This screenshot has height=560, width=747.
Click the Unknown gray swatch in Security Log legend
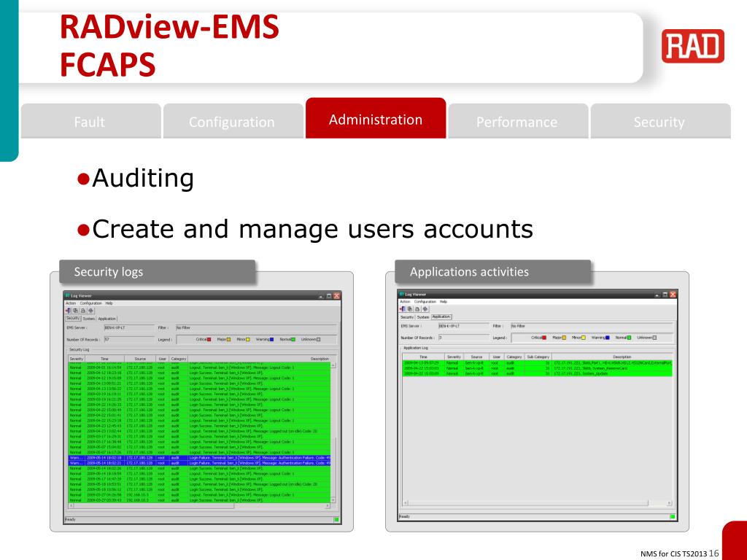(318, 340)
